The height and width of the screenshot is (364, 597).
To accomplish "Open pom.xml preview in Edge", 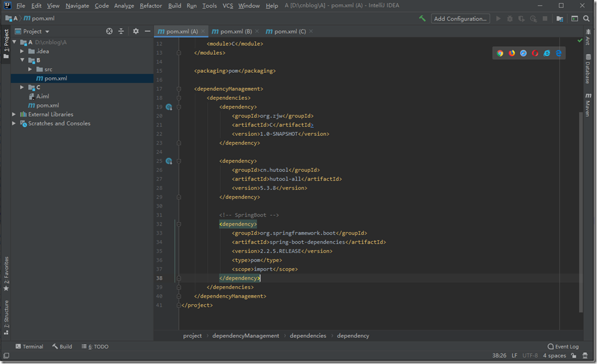I will 558,53.
